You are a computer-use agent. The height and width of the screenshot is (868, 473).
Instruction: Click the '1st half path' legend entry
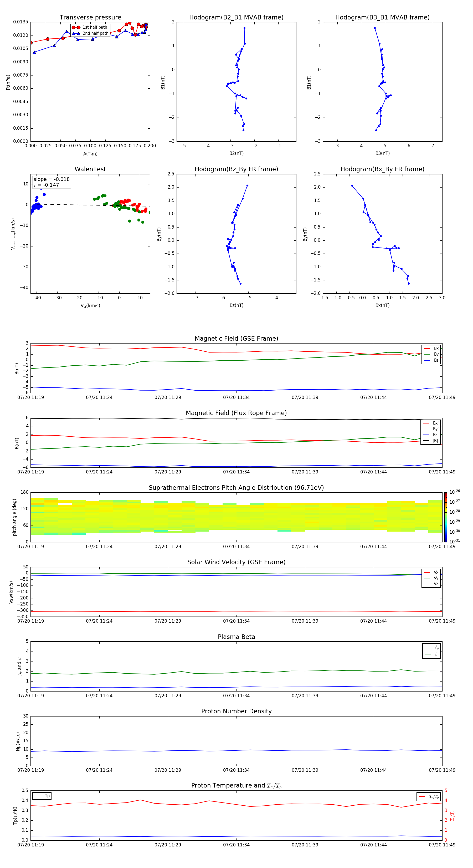click(x=90, y=27)
